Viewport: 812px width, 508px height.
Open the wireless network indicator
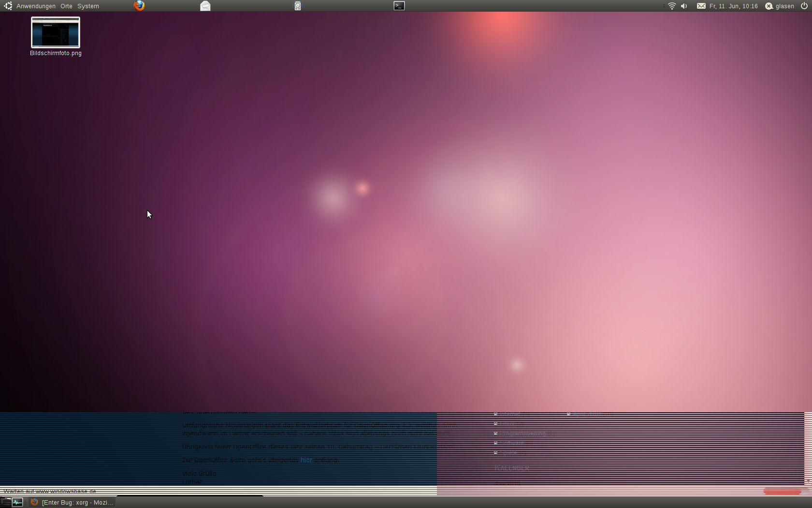[x=672, y=6]
